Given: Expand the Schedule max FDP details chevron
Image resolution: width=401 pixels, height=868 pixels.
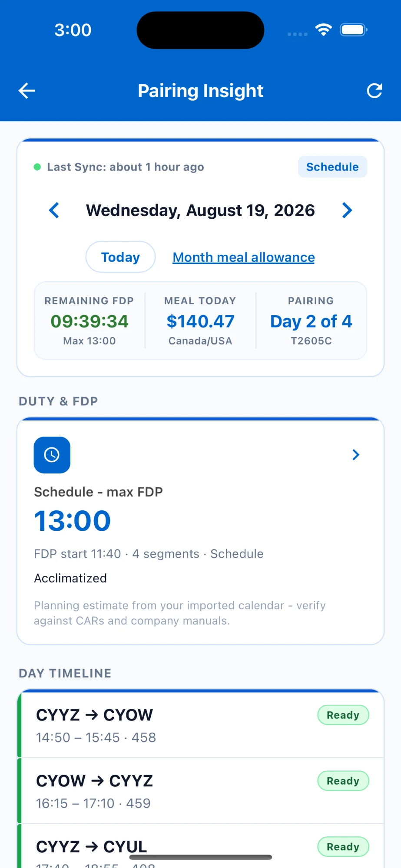Looking at the screenshot, I should (x=356, y=455).
